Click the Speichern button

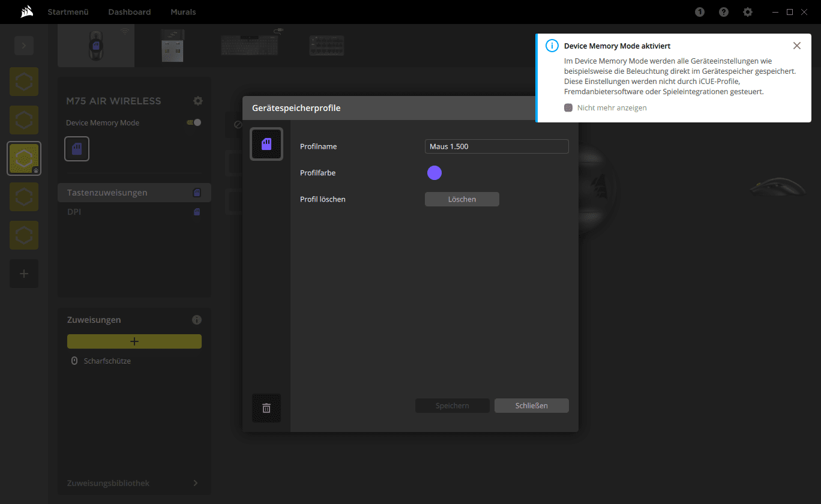click(x=453, y=406)
